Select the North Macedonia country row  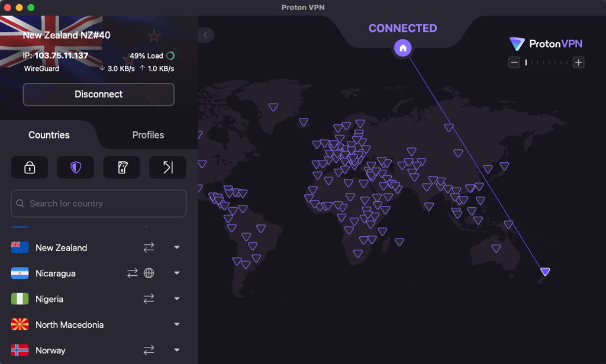click(99, 324)
